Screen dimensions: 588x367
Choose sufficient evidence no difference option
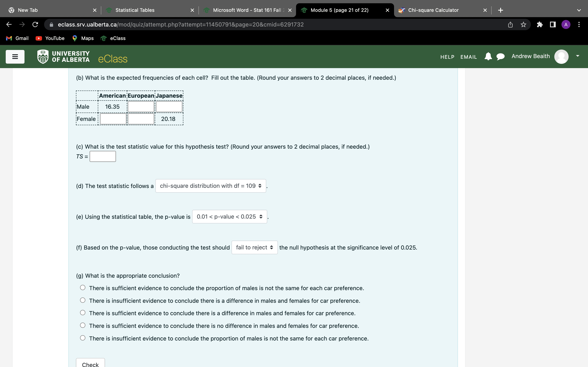pos(83,325)
